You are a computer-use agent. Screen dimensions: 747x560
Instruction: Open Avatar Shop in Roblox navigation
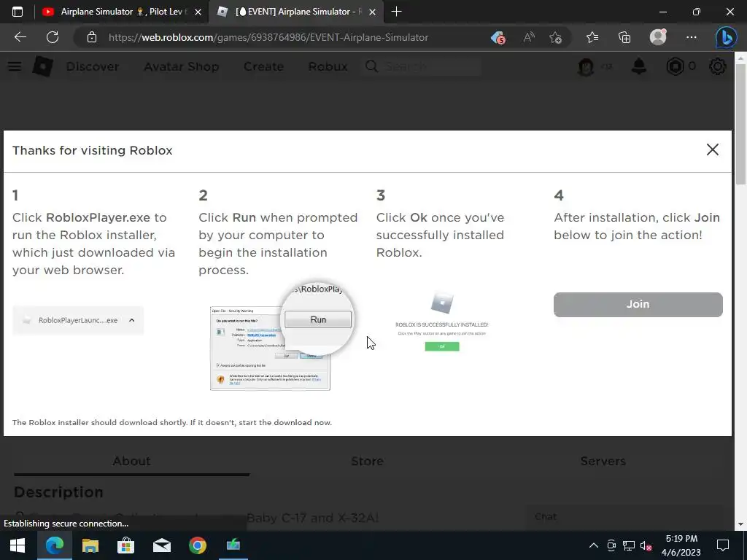(182, 66)
